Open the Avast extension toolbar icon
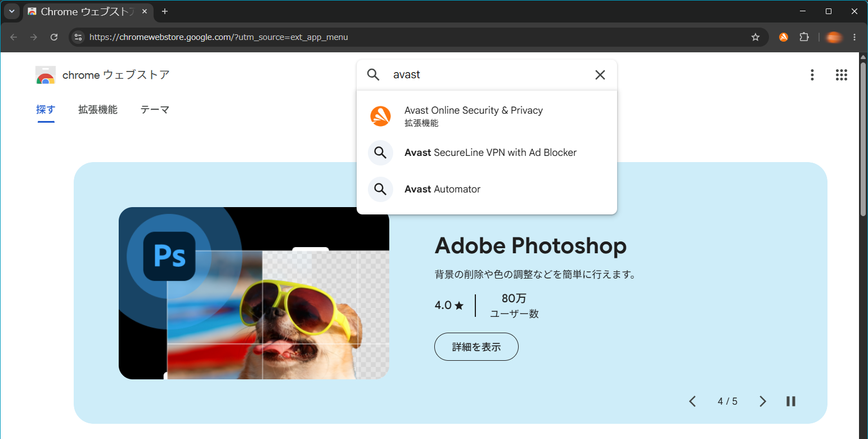Image resolution: width=868 pixels, height=439 pixels. pos(784,37)
